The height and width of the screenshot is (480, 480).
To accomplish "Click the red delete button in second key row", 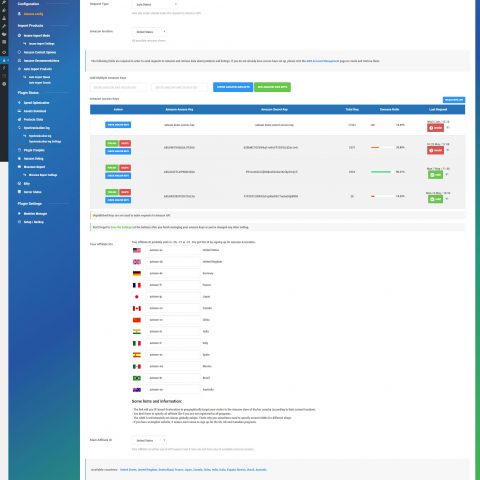I will coord(125,143).
